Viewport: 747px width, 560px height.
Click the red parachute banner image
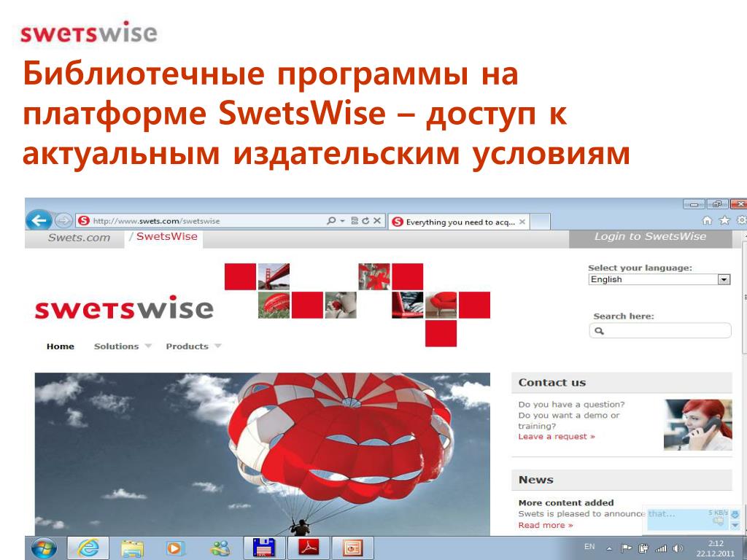(263, 454)
